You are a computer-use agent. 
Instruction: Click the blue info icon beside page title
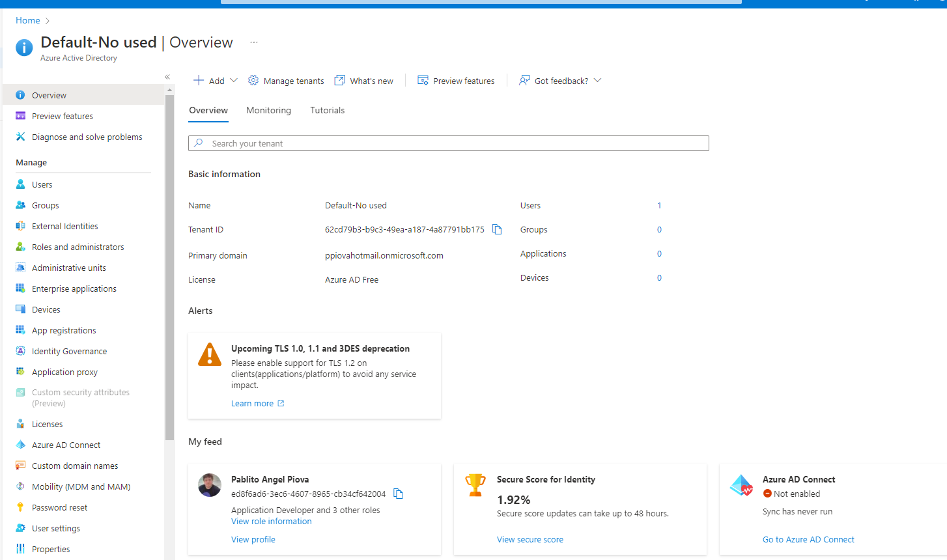click(24, 48)
